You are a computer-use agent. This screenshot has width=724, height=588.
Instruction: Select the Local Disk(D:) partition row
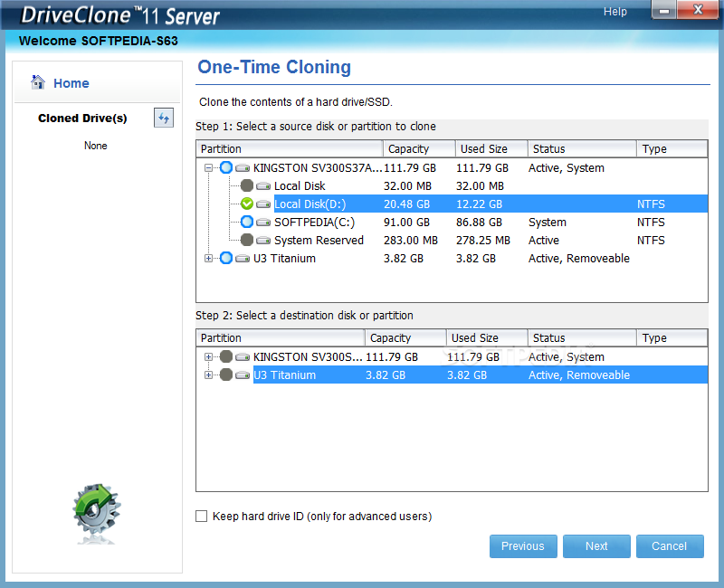tap(452, 204)
